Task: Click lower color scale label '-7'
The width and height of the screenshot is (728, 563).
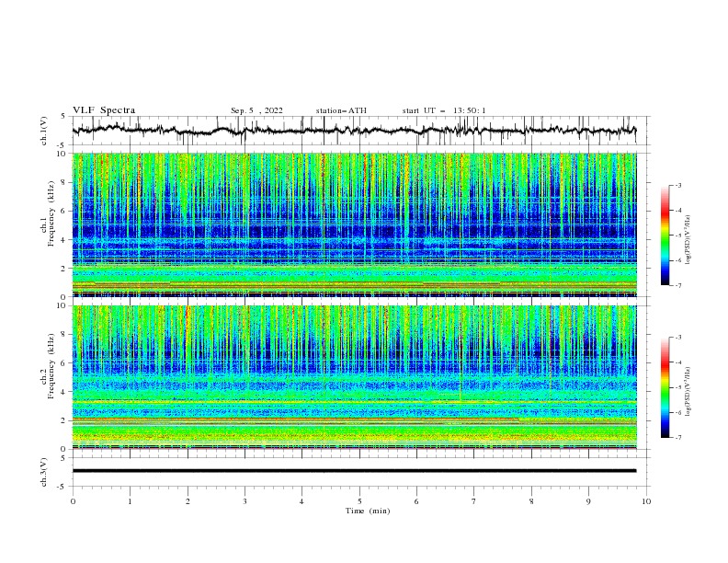Action: coord(677,437)
